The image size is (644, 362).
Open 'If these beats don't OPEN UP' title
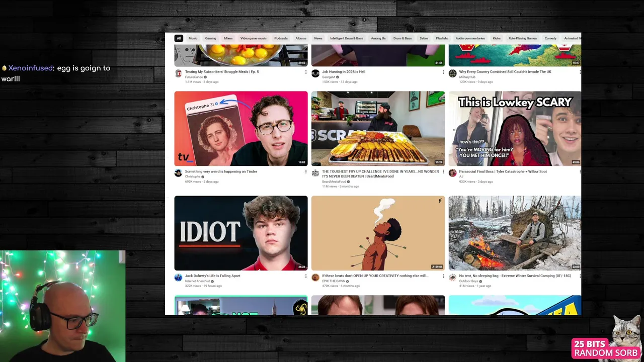click(375, 276)
